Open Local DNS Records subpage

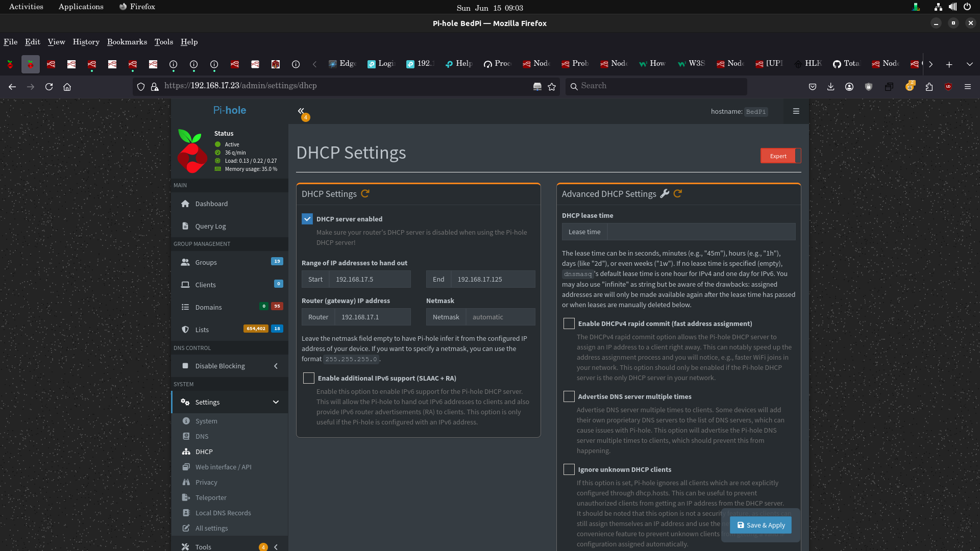coord(230,513)
